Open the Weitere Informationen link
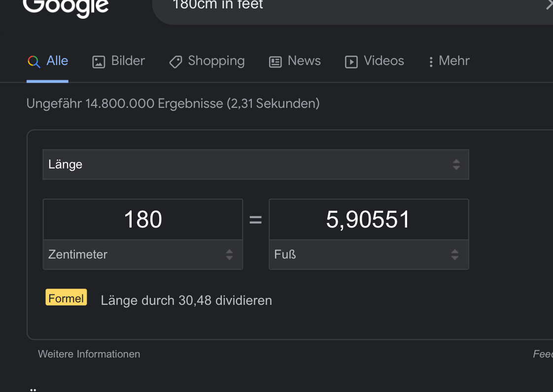553x392 pixels. tap(89, 354)
